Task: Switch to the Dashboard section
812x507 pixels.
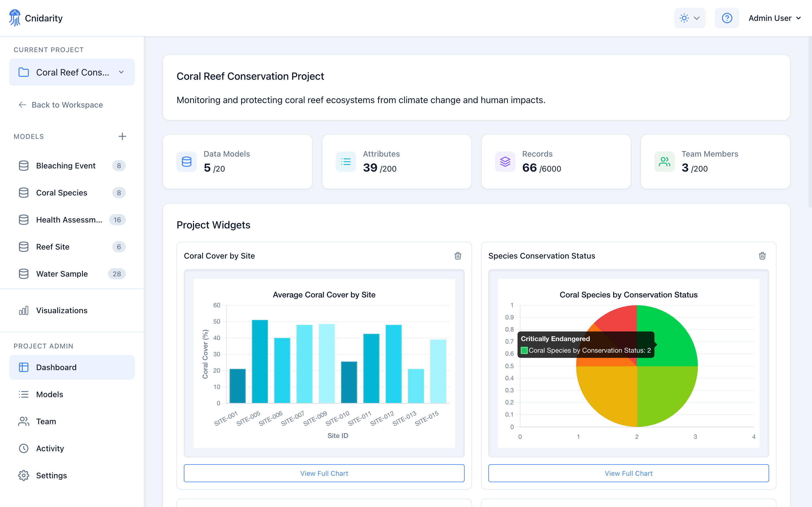Action: pyautogui.click(x=56, y=367)
